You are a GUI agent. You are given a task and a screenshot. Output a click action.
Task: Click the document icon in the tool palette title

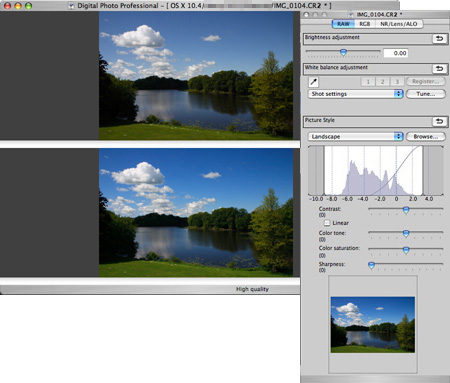[351, 15]
